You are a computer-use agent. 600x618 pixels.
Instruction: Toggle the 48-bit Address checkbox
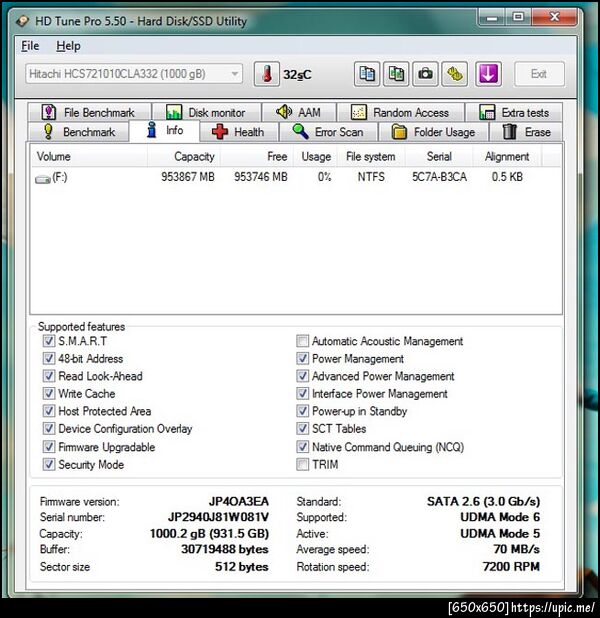(x=48, y=358)
